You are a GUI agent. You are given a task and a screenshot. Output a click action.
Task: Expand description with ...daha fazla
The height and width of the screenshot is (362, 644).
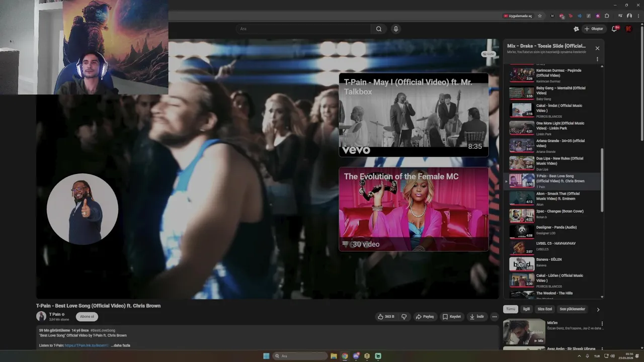(121, 345)
